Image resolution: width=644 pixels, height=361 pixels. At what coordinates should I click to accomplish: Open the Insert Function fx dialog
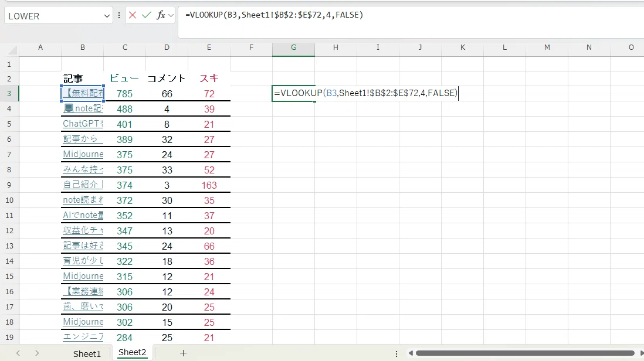click(161, 16)
